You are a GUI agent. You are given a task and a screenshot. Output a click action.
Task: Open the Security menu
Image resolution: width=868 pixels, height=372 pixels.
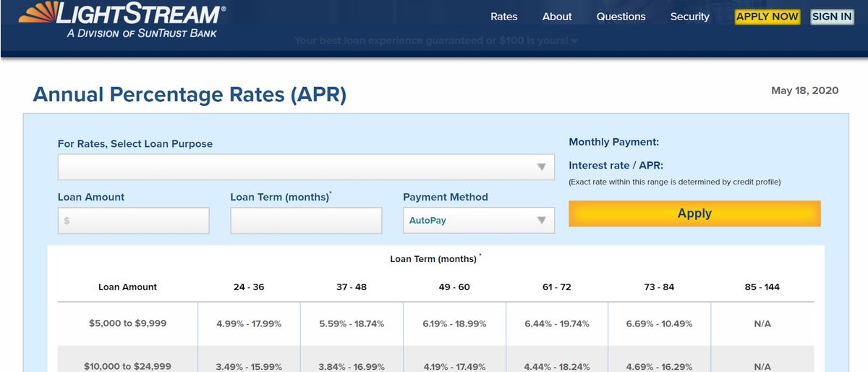click(690, 17)
